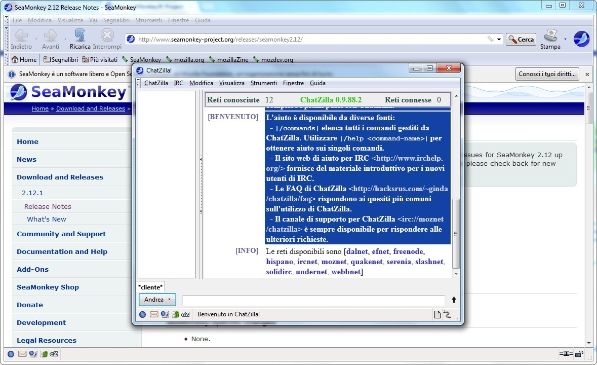Click the Ricarica reload icon

click(80, 35)
